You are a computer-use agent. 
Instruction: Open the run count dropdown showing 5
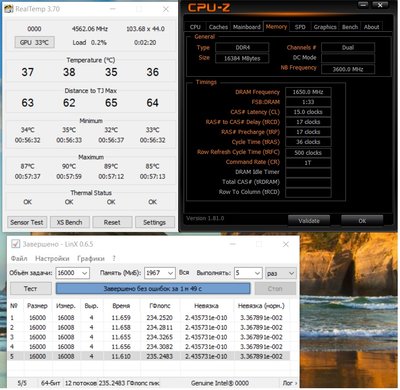pos(248,273)
